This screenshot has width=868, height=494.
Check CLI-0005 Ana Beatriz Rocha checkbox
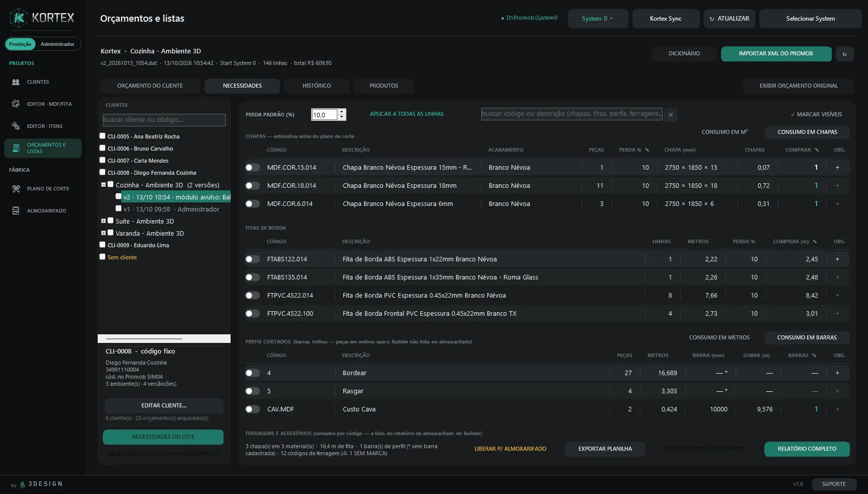click(102, 136)
